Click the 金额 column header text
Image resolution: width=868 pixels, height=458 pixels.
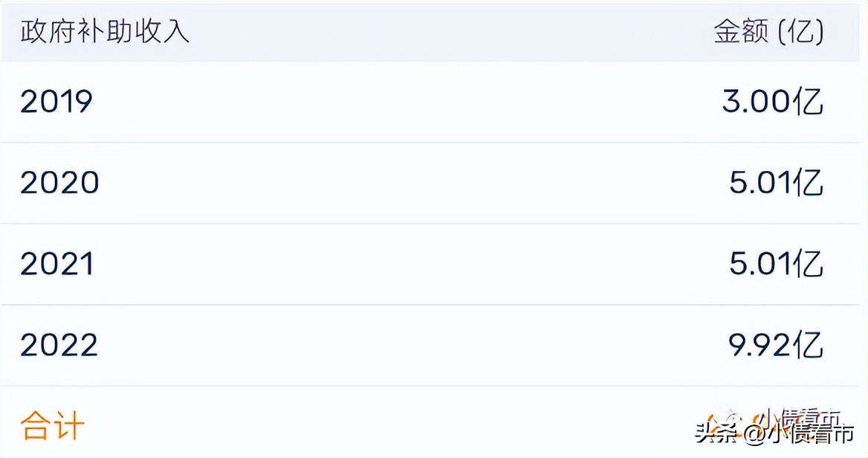click(740, 32)
